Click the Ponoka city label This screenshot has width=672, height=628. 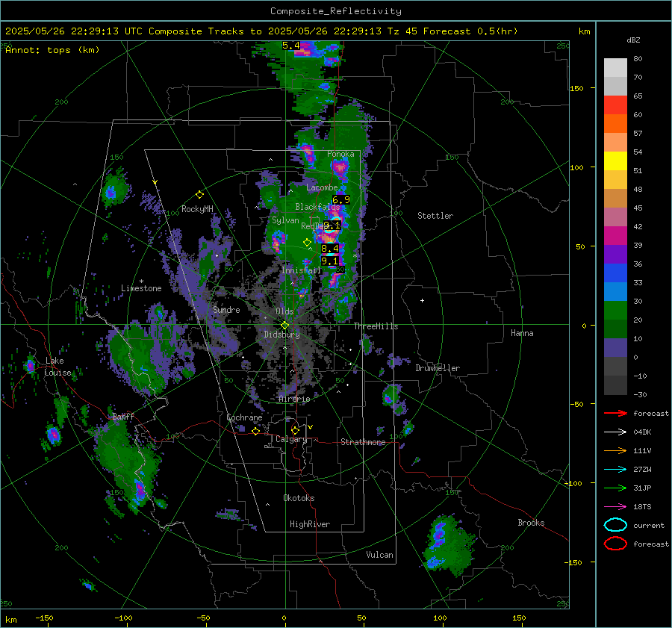[x=340, y=154]
